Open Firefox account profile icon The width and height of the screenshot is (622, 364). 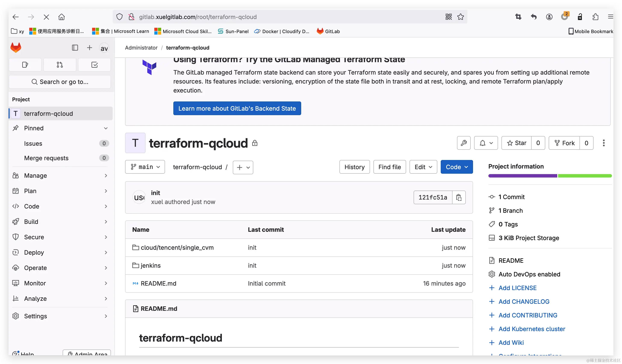[549, 17]
